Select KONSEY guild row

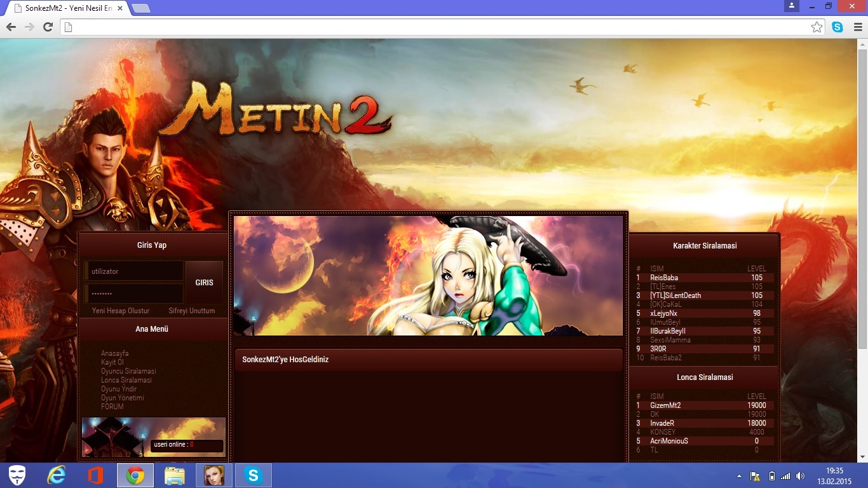point(705,432)
